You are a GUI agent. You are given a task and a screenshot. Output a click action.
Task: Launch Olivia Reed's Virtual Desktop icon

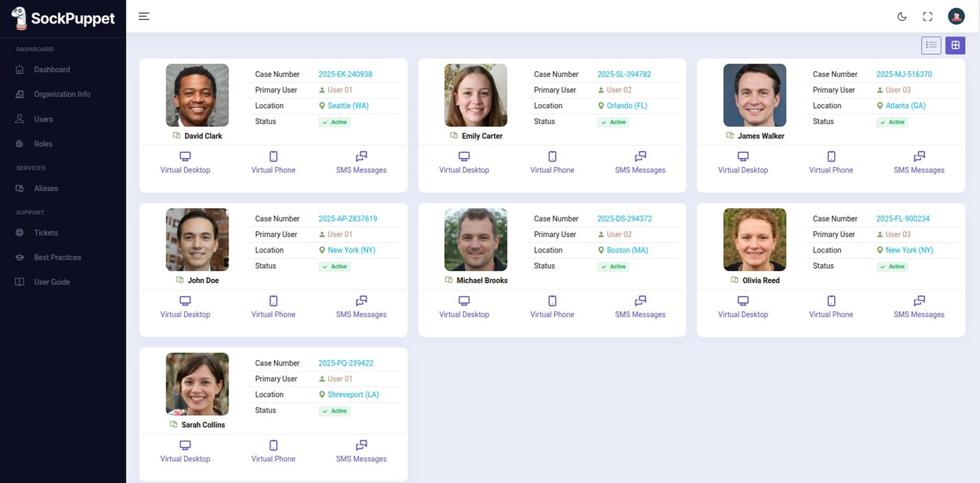tap(743, 301)
